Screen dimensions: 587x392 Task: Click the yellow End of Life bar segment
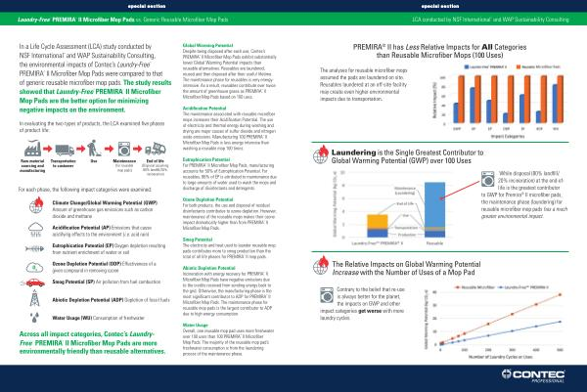(378, 222)
